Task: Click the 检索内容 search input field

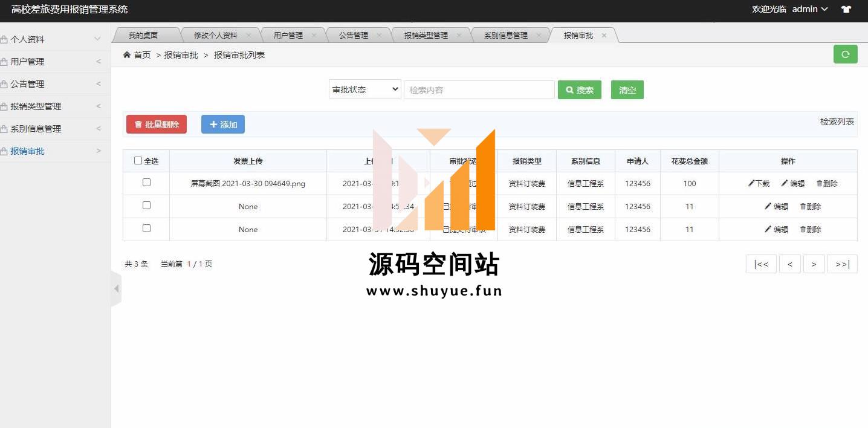Action: [x=479, y=90]
